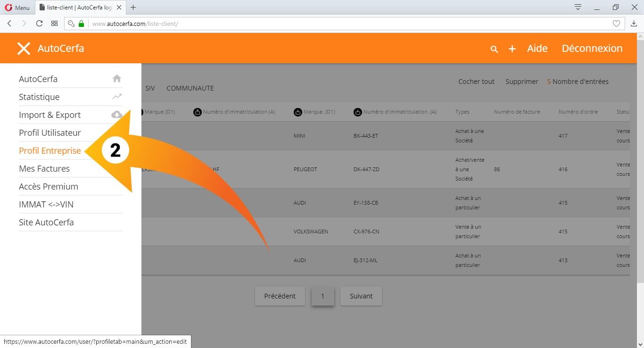The image size is (644, 348).
Task: Switch to the COMMUNAUTE tab
Action: click(190, 88)
